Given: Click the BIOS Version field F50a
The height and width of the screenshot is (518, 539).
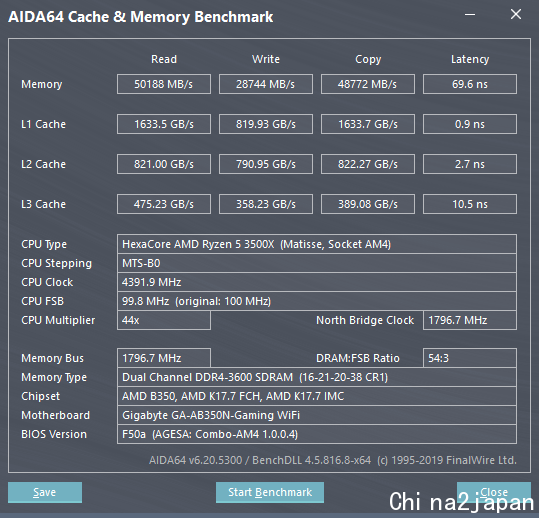Looking at the screenshot, I should (x=317, y=434).
